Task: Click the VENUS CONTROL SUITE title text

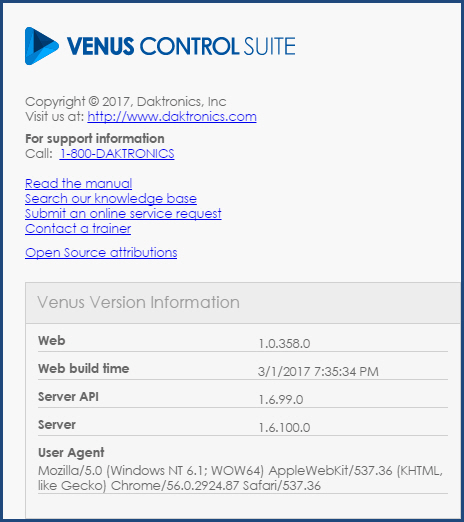Action: point(181,46)
